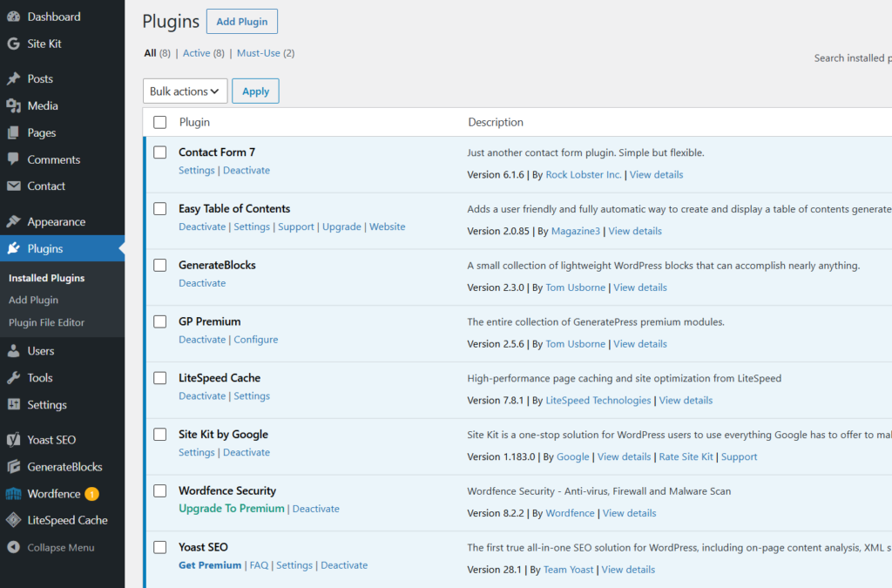This screenshot has height=588, width=892.
Task: Click Upgrade To Premium for Wordfence
Action: [x=232, y=509]
